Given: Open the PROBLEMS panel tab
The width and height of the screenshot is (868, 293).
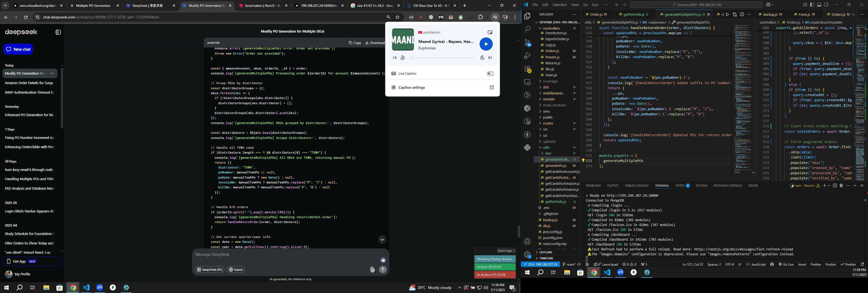Looking at the screenshot, I should coord(593,186).
